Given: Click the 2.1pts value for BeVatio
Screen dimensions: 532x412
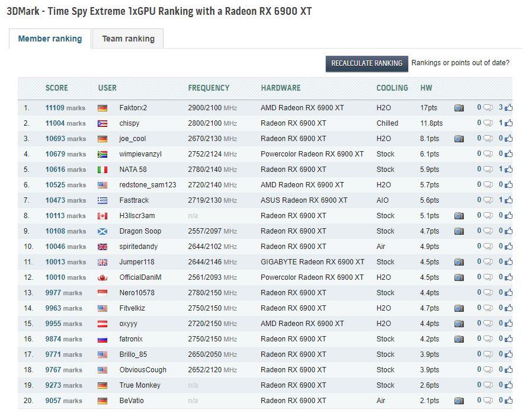Looking at the screenshot, I should pyautogui.click(x=430, y=401).
